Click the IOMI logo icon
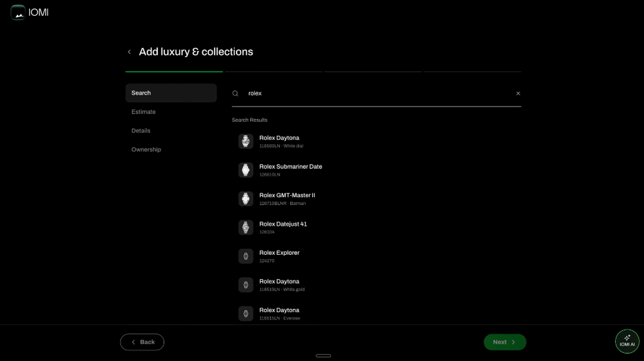The image size is (644, 361). 18,12
